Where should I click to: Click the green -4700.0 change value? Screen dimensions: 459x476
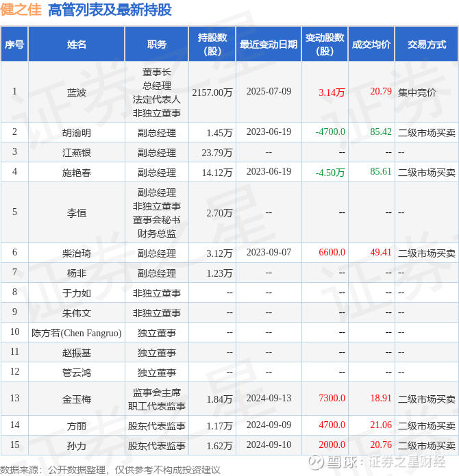[330, 131]
